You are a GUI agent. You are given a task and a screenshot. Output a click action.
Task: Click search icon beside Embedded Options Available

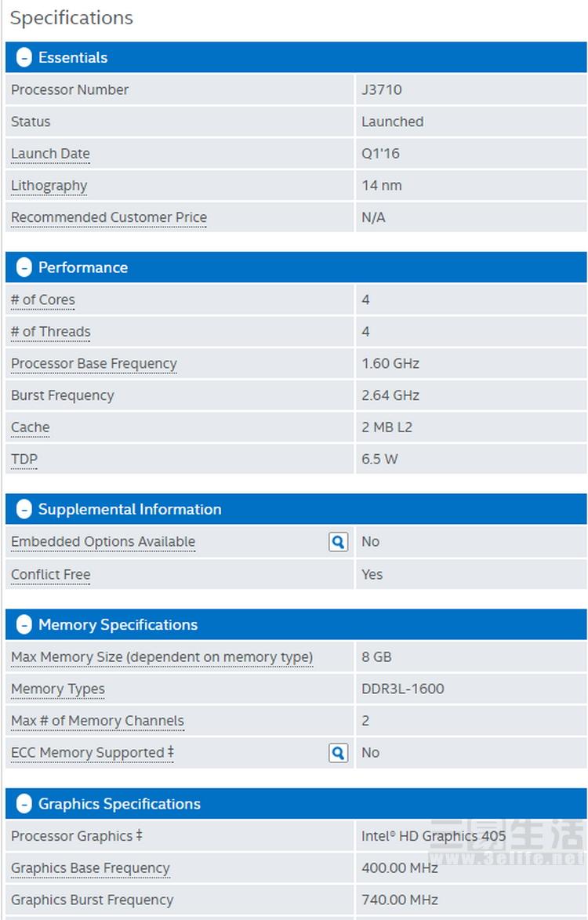(338, 542)
